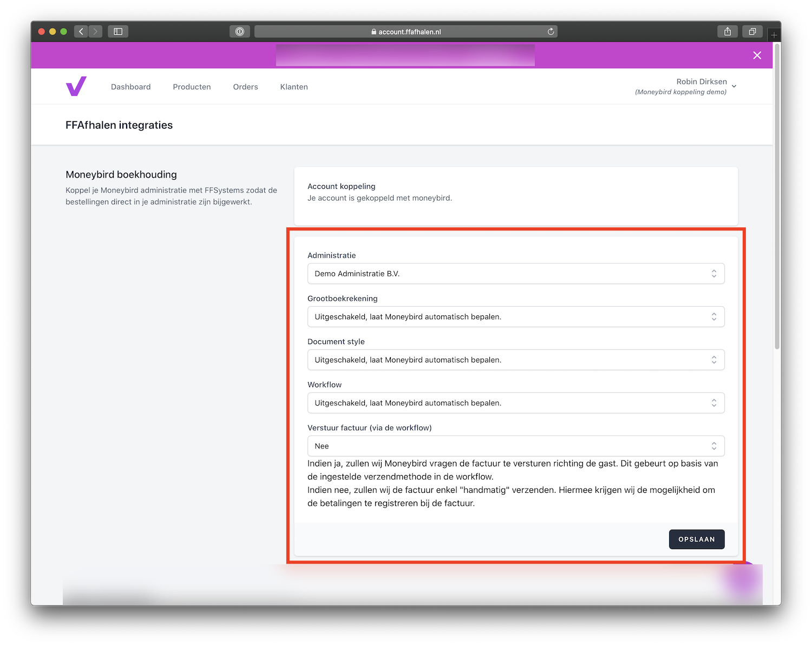Reload the page with the refresh icon
The height and width of the screenshot is (646, 812).
click(x=551, y=31)
